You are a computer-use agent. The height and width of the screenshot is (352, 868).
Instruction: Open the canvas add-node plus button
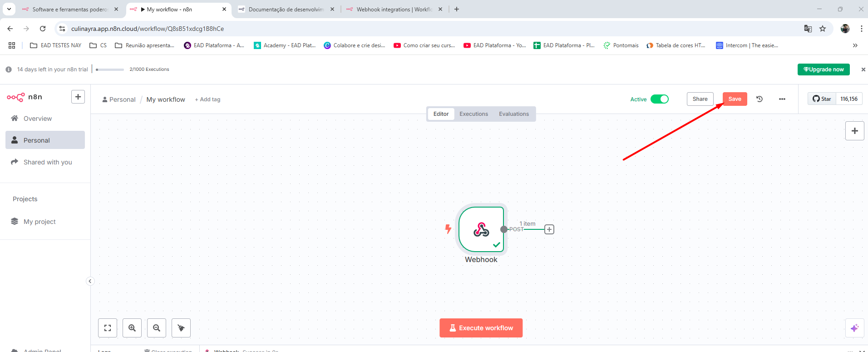pos(854,131)
